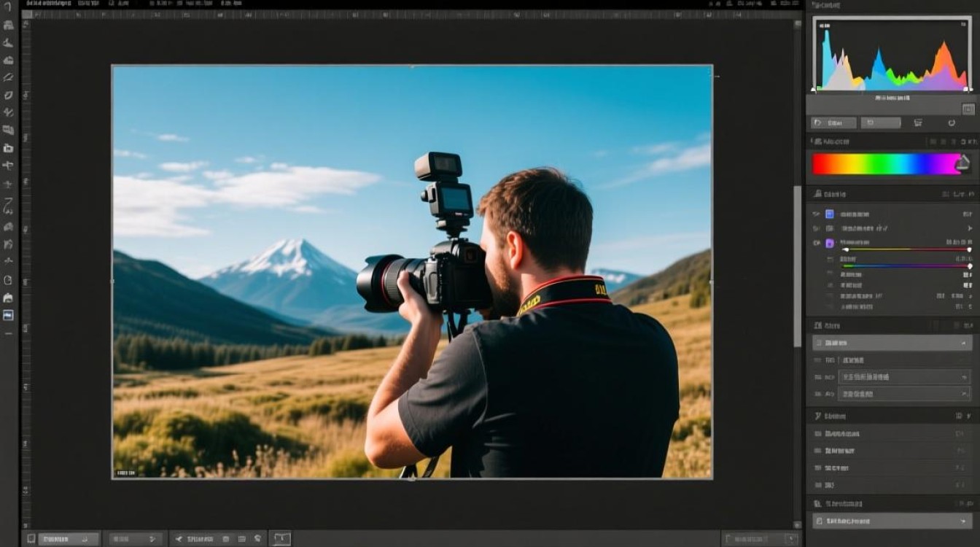Image resolution: width=980 pixels, height=547 pixels.
Task: Click the rainbow hue spectrum bar
Action: [x=887, y=164]
